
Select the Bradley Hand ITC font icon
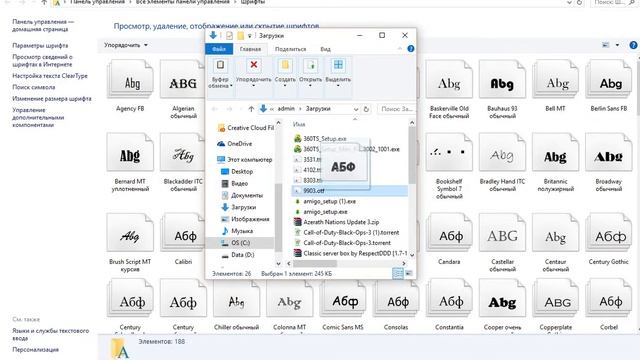pyautogui.click(x=502, y=152)
